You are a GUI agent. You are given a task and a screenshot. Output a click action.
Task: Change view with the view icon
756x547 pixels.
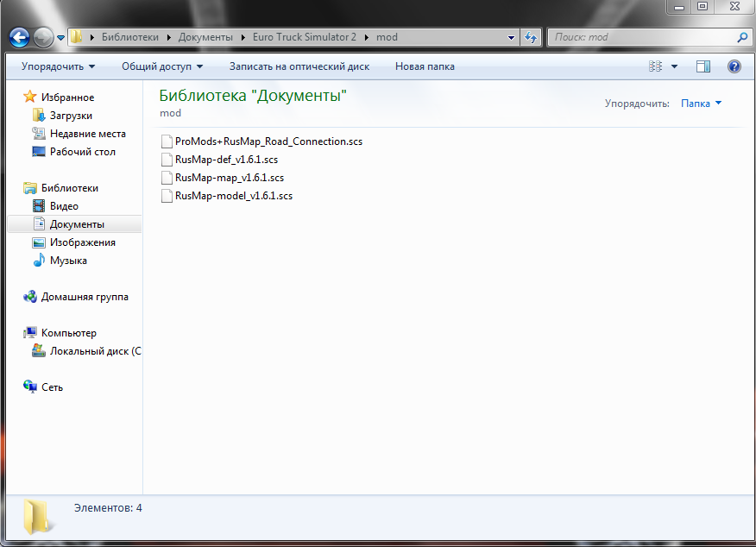click(x=655, y=66)
